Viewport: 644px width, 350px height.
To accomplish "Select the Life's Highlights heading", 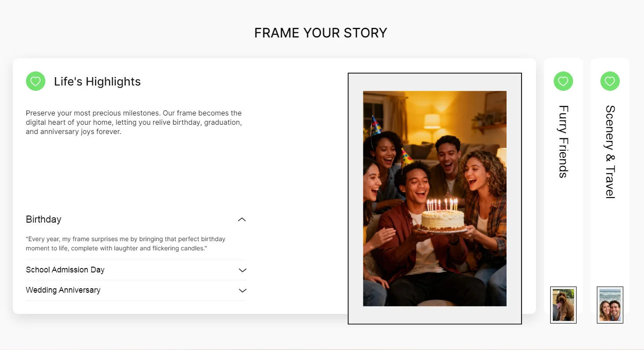I will click(97, 82).
